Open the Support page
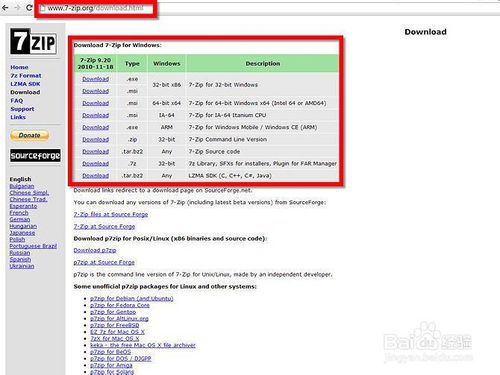This screenshot has height=375, width=500. pyautogui.click(x=22, y=109)
